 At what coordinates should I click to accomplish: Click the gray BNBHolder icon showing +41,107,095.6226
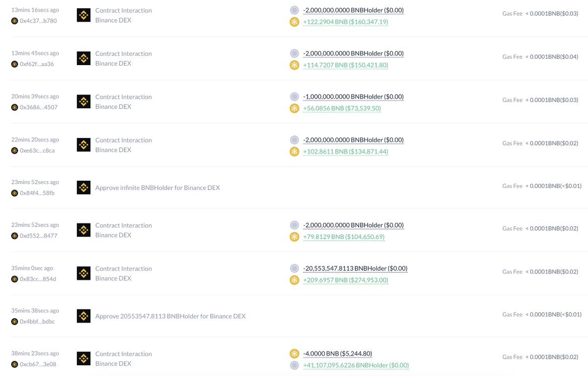(294, 365)
